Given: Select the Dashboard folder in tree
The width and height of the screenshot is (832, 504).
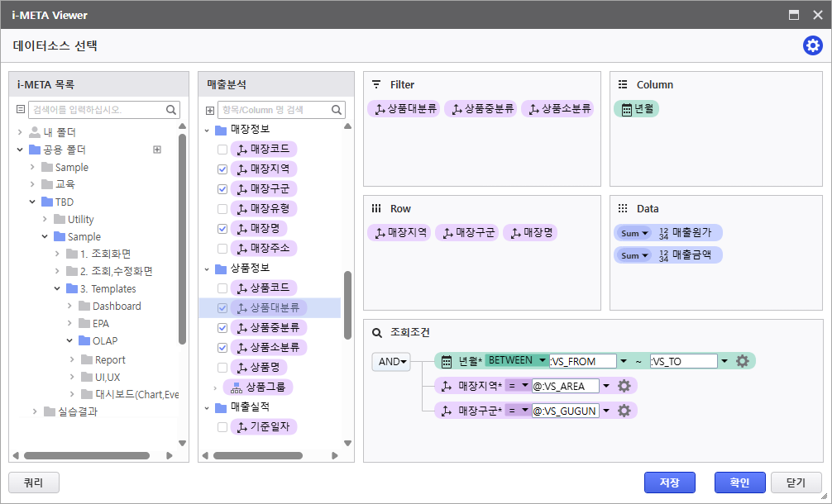Looking at the screenshot, I should coord(117,306).
